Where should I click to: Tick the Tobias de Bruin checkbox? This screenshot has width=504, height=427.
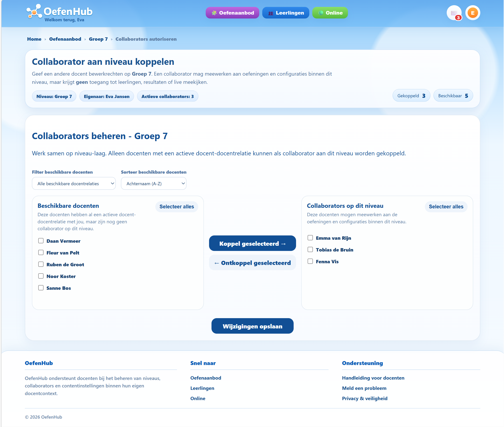[310, 250]
